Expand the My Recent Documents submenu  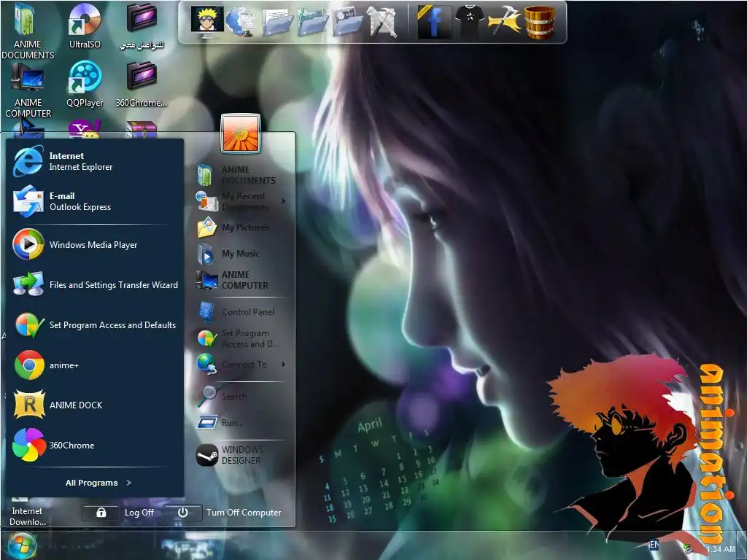pyautogui.click(x=240, y=201)
